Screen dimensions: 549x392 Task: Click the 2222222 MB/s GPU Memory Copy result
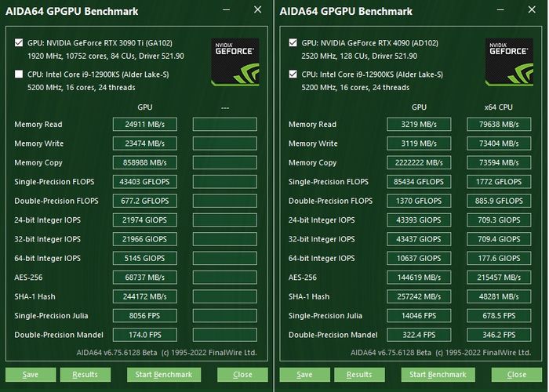pos(419,163)
